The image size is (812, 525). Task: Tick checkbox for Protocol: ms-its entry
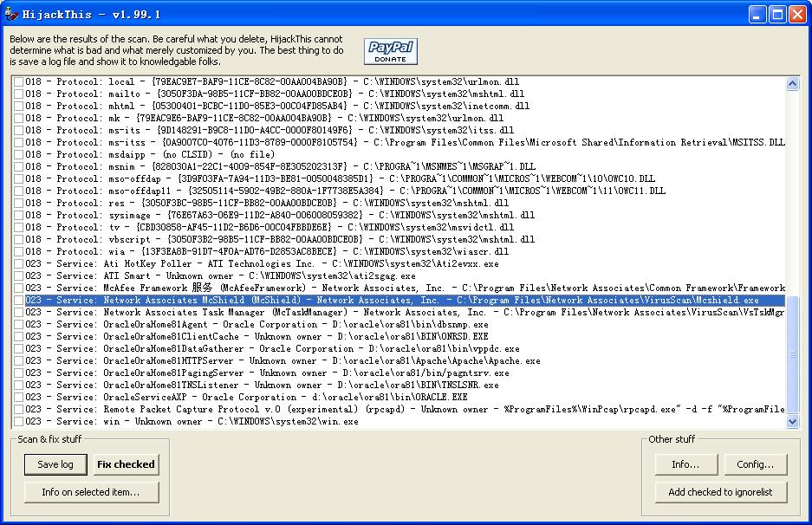click(19, 131)
